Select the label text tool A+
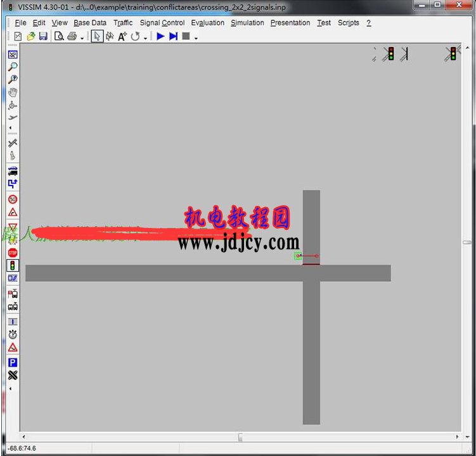 pyautogui.click(x=122, y=36)
